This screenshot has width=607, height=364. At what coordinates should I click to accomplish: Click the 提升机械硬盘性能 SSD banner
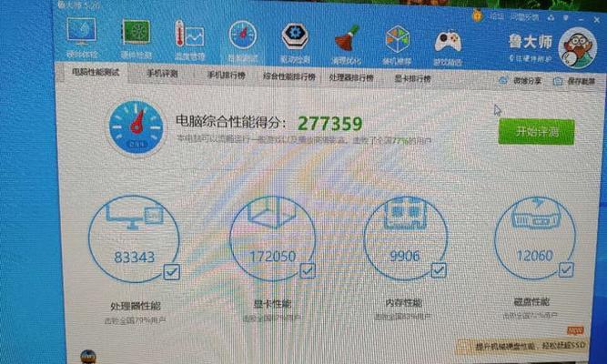pyautogui.click(x=522, y=345)
